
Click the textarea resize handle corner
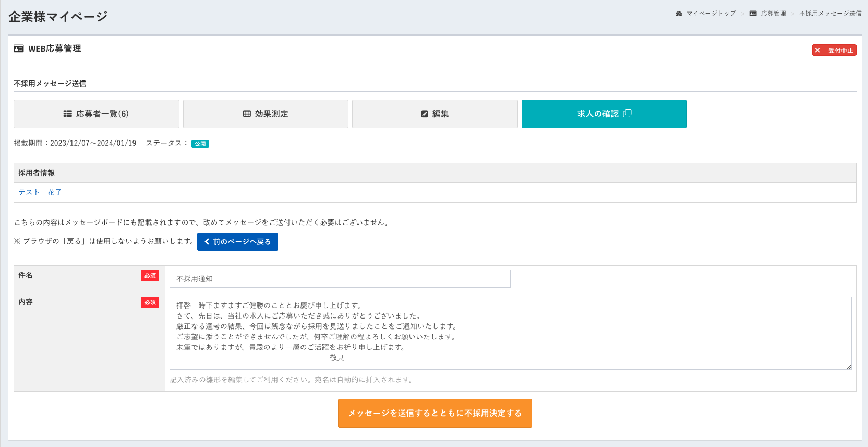849,367
